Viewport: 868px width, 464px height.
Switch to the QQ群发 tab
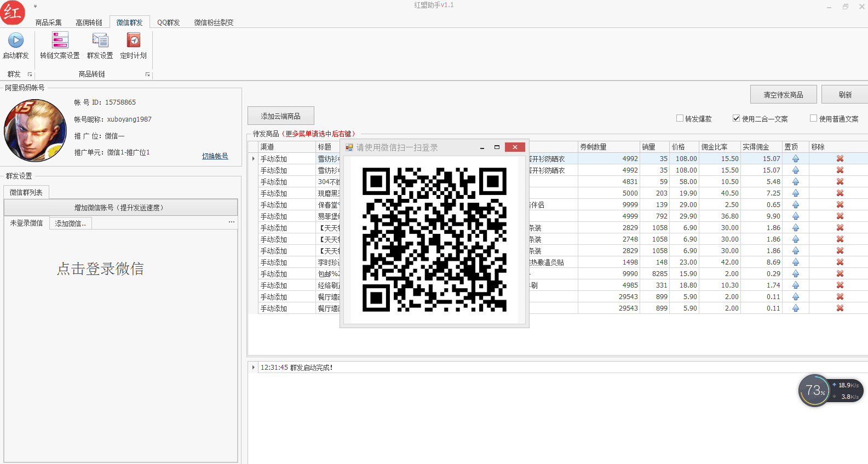[169, 22]
